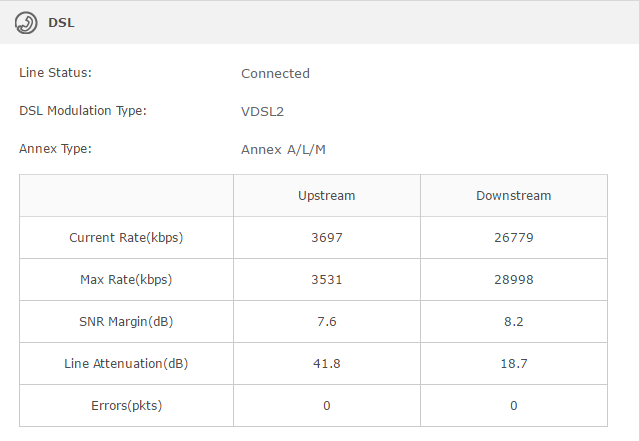The image size is (640, 441).
Task: Select the Connected status value
Action: (x=275, y=74)
